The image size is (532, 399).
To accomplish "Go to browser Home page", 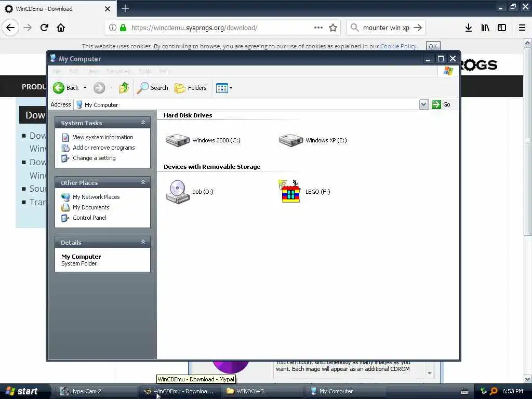I will [x=61, y=28].
